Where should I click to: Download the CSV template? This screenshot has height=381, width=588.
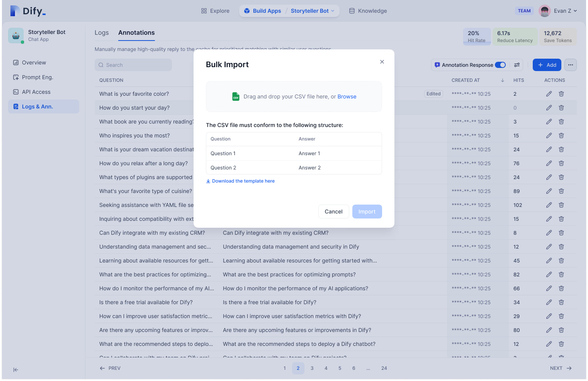click(x=243, y=181)
